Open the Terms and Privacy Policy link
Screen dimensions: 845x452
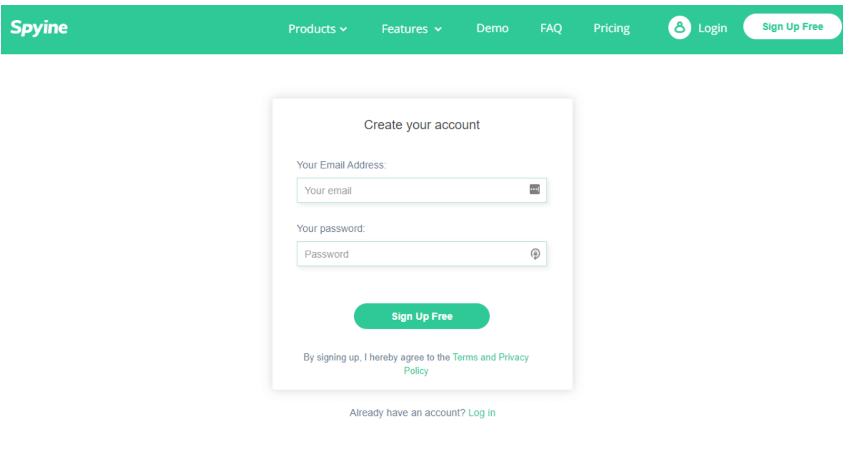[490, 357]
